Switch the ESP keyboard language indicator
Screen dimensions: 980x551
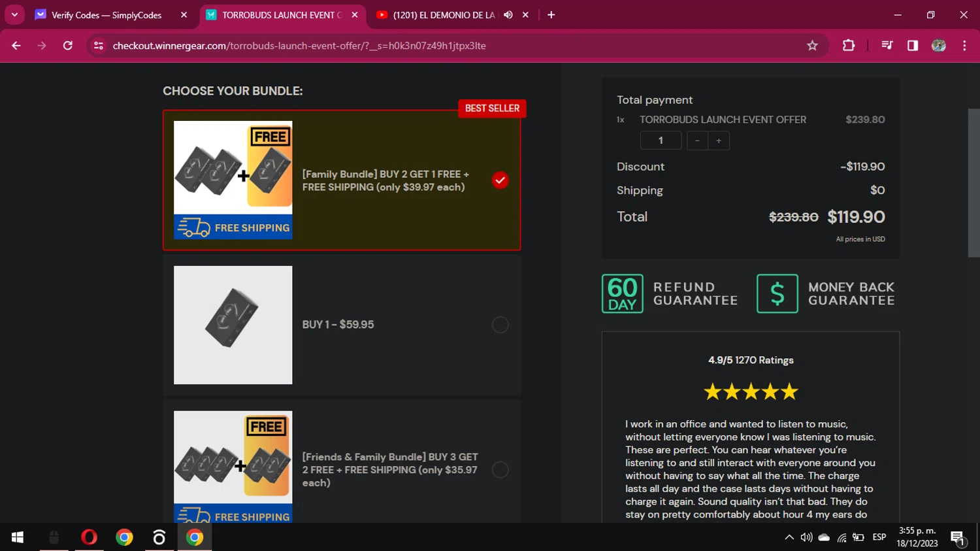point(879,537)
